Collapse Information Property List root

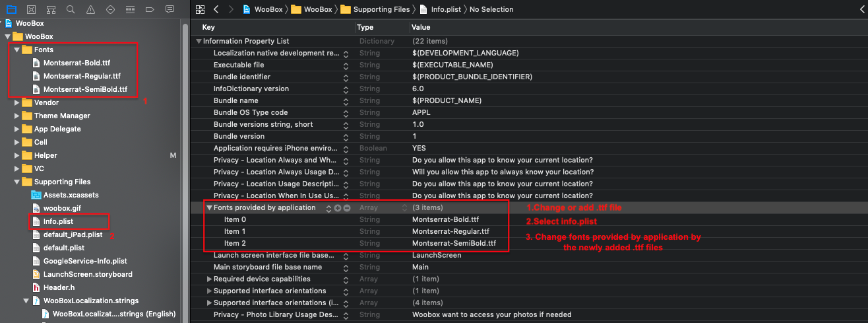tap(199, 41)
